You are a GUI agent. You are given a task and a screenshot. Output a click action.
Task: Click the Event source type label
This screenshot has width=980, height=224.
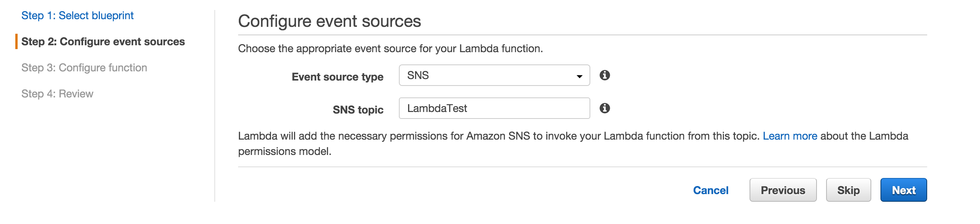(338, 77)
